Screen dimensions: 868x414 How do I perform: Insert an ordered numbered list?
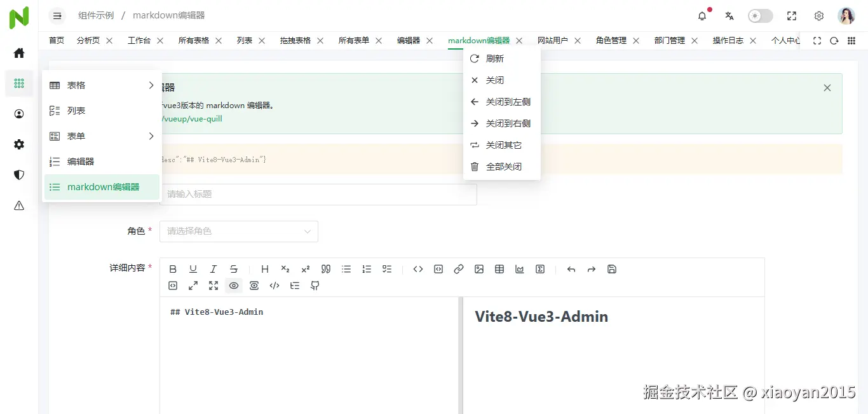(x=367, y=269)
